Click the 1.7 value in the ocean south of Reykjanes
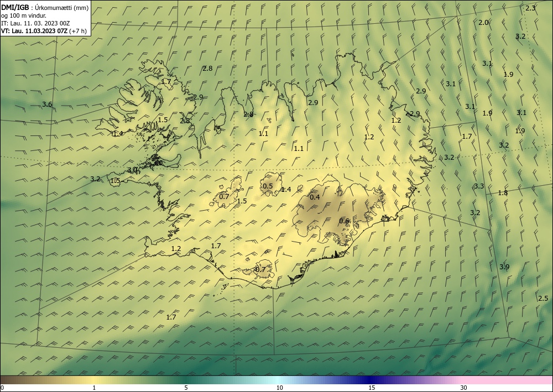Image resolution: width=553 pixels, height=392 pixels. point(171,317)
